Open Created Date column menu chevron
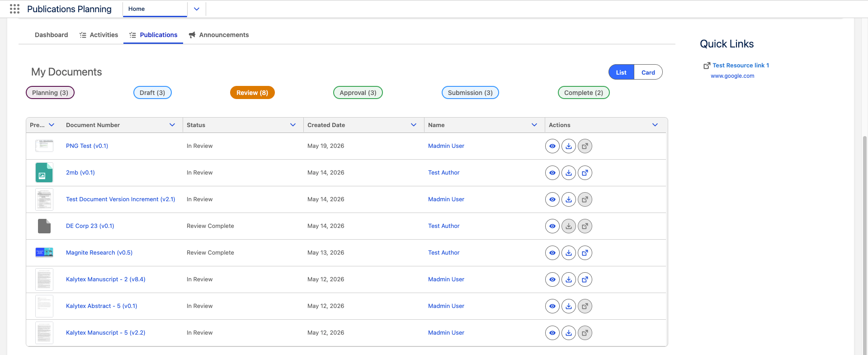The image size is (868, 355). 414,125
